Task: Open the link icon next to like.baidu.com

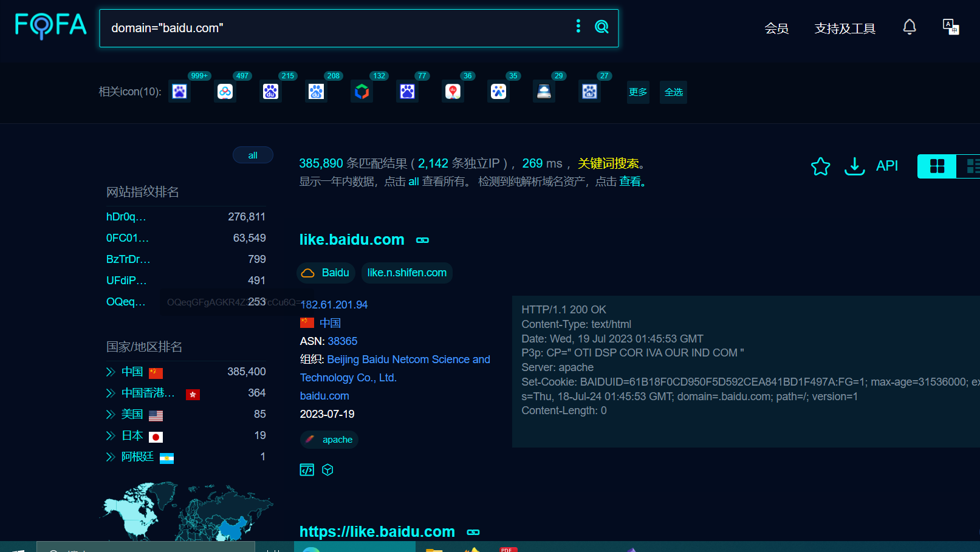Action: pos(422,240)
